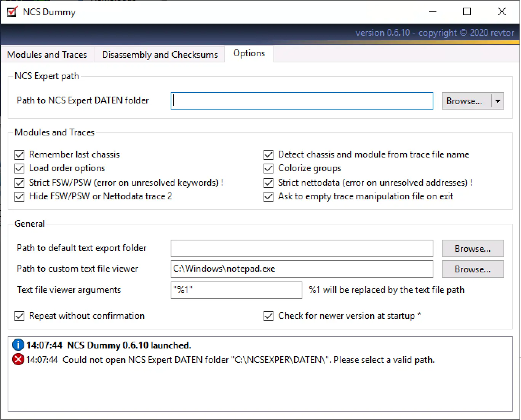Toggle Strict FSW/PSW error checking

click(19, 183)
